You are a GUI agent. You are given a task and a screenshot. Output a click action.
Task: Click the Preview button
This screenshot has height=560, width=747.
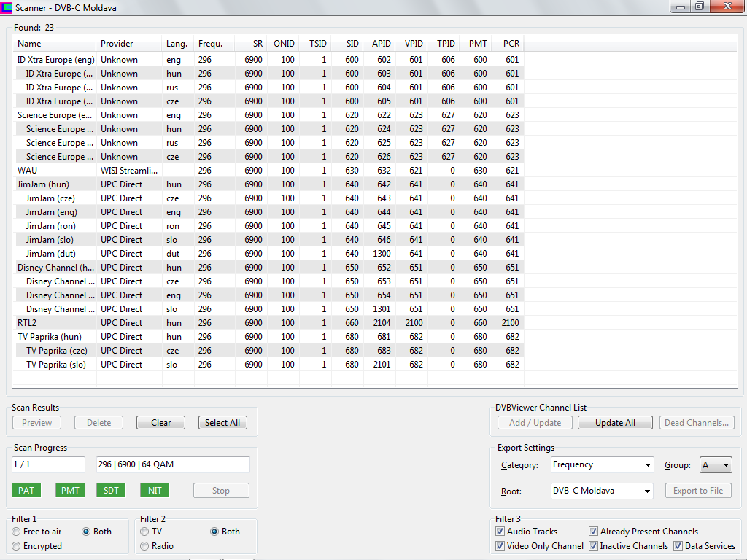36,423
